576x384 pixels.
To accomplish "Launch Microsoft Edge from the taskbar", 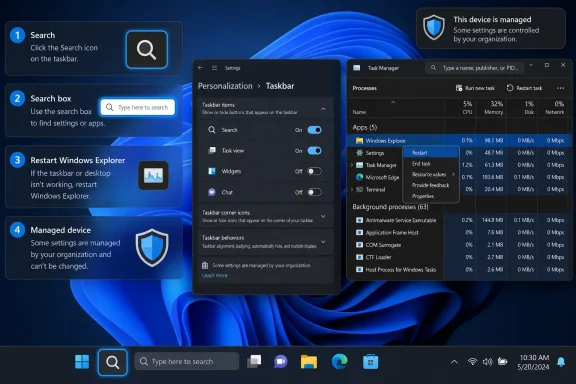I will 340,362.
